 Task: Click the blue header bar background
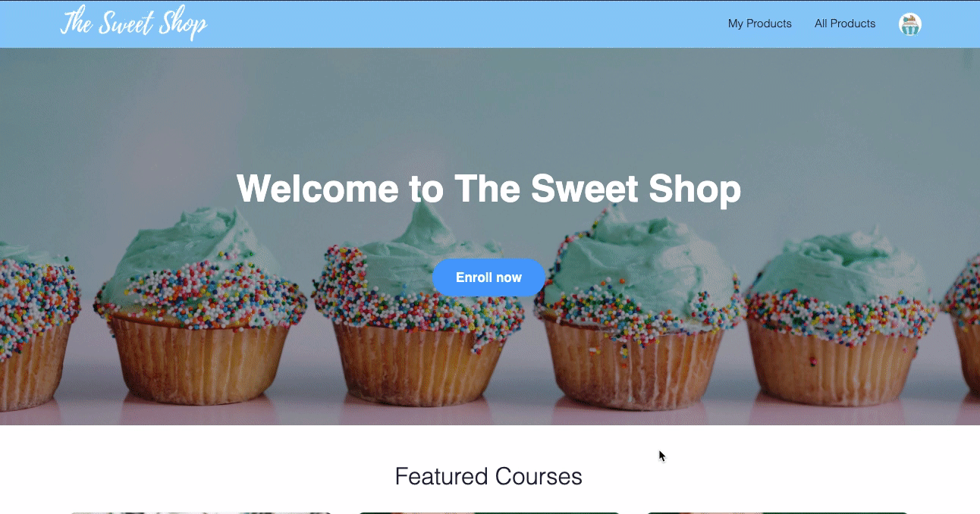point(455,24)
